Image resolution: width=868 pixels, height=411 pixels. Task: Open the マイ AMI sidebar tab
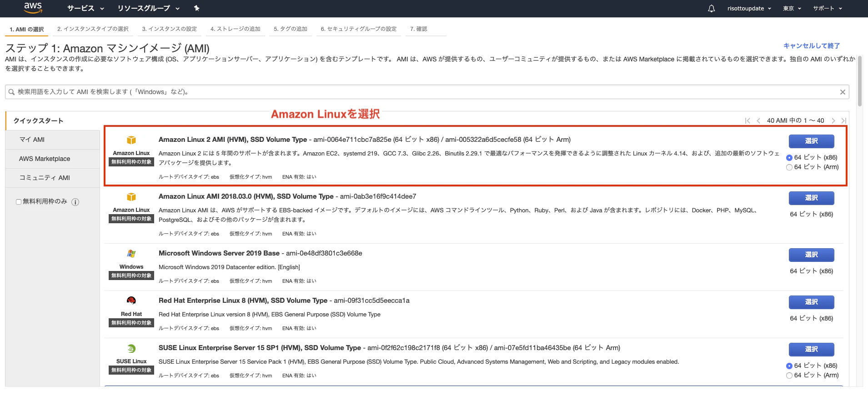[53, 140]
